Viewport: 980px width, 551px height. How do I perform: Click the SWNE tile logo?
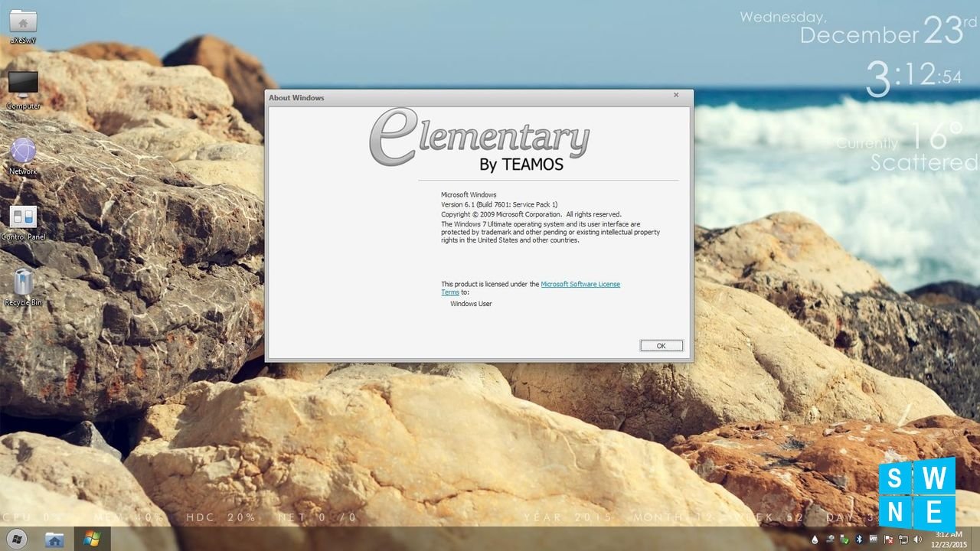pos(917,494)
